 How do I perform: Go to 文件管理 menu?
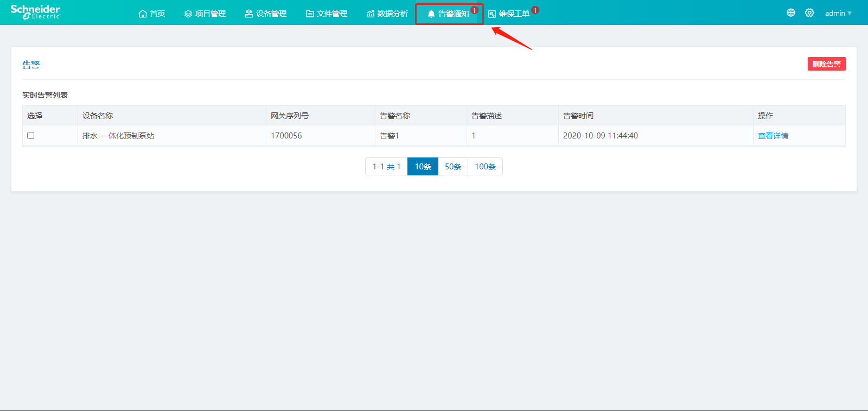point(327,14)
